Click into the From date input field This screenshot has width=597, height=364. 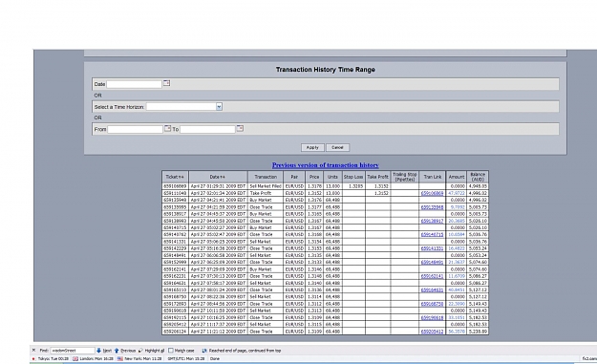click(136, 130)
